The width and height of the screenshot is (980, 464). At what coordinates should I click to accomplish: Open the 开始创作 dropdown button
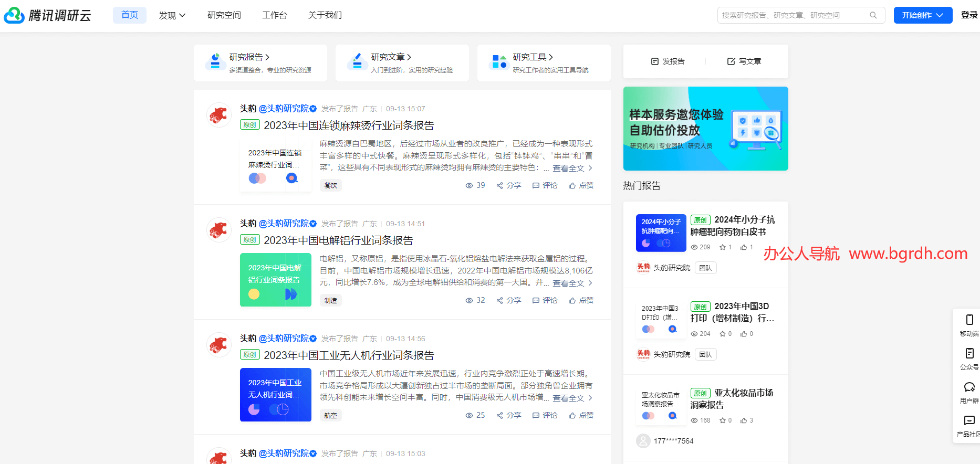(x=923, y=15)
